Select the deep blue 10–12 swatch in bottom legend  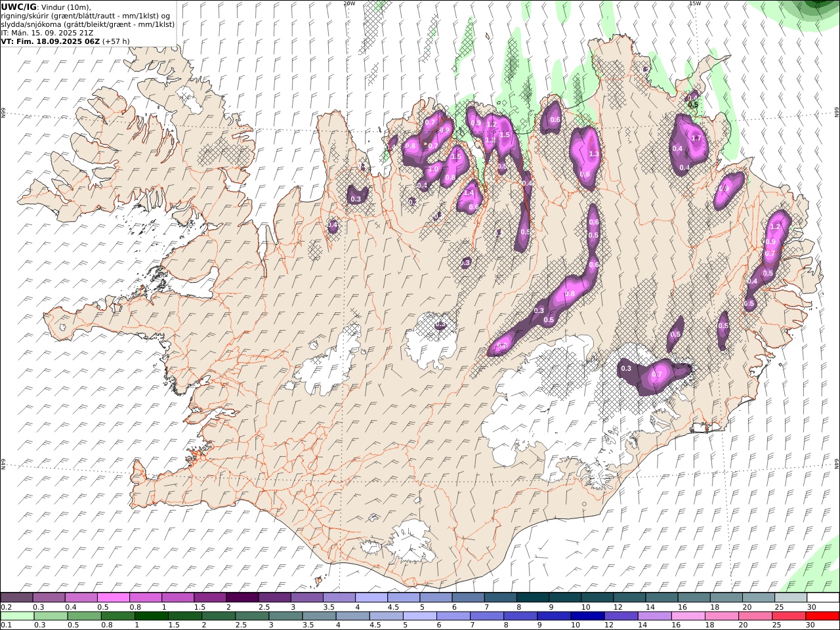587,616
